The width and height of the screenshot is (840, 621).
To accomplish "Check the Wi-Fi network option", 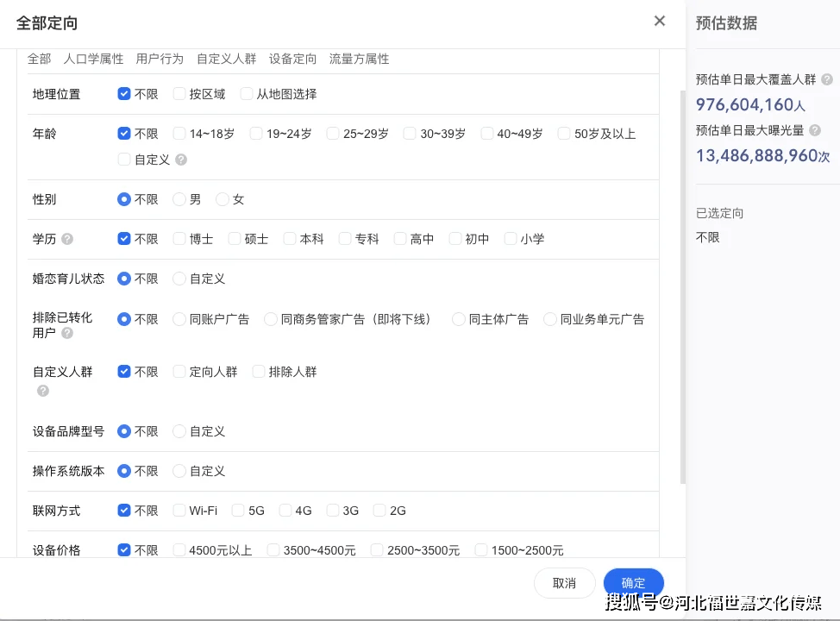I will pos(179,511).
